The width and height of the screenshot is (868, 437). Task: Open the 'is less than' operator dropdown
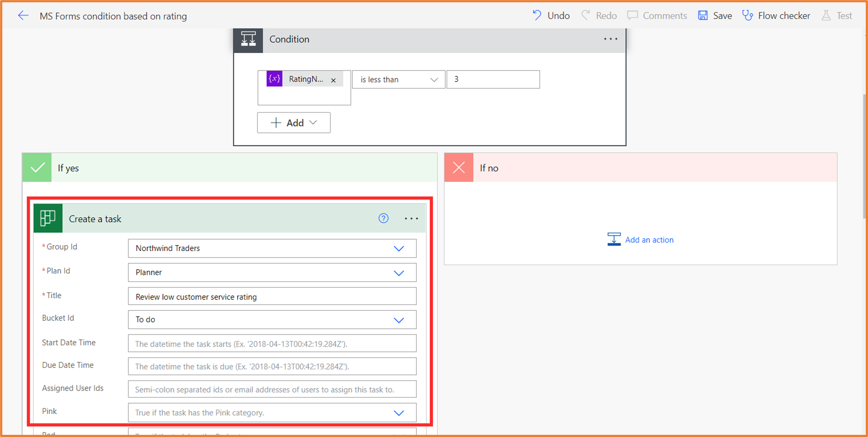tap(434, 79)
